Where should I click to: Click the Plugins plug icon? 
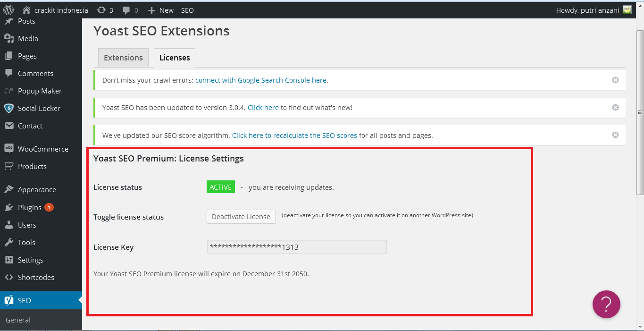pyautogui.click(x=8, y=208)
